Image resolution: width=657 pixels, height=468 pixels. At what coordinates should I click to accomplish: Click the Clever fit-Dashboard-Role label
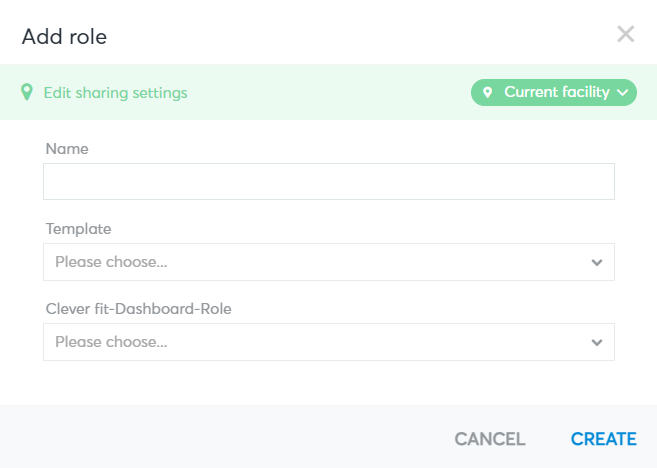(x=138, y=309)
